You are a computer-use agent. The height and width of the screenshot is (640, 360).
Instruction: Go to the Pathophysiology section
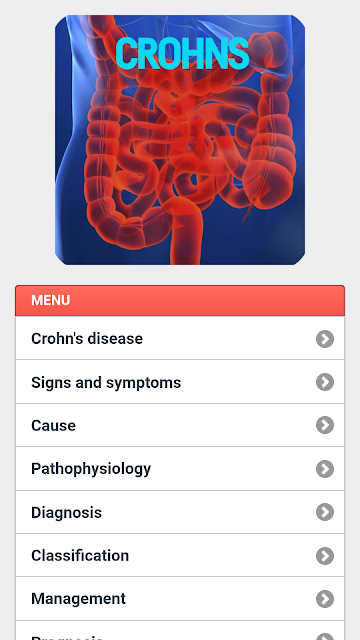pos(180,469)
